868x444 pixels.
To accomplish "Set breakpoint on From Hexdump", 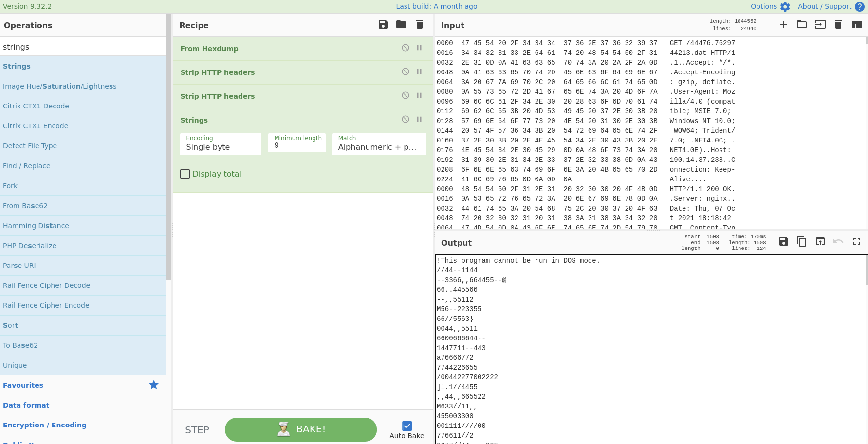I will coord(419,48).
